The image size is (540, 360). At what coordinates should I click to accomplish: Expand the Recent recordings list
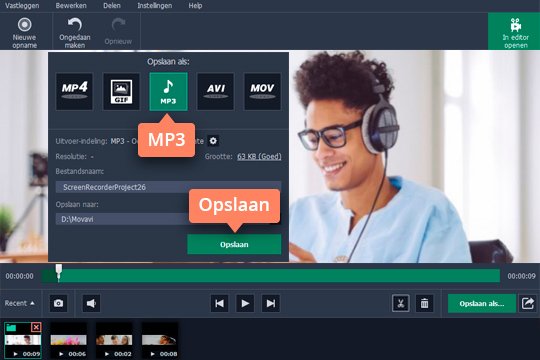tap(20, 303)
